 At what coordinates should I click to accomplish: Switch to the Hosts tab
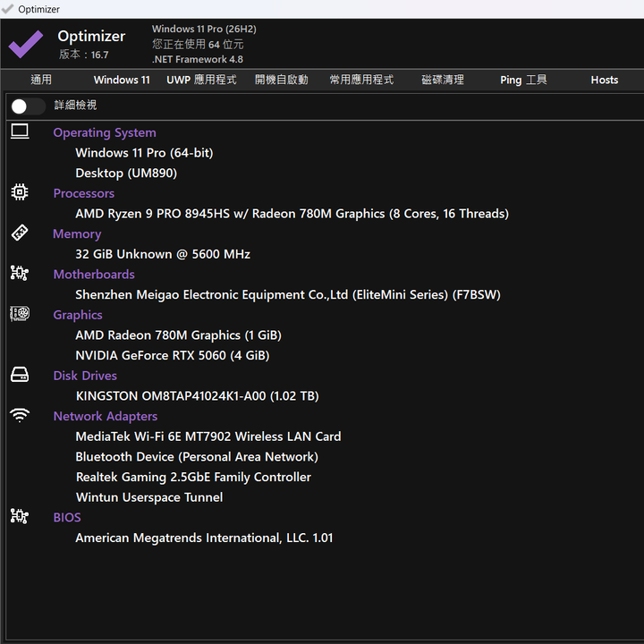(x=604, y=80)
